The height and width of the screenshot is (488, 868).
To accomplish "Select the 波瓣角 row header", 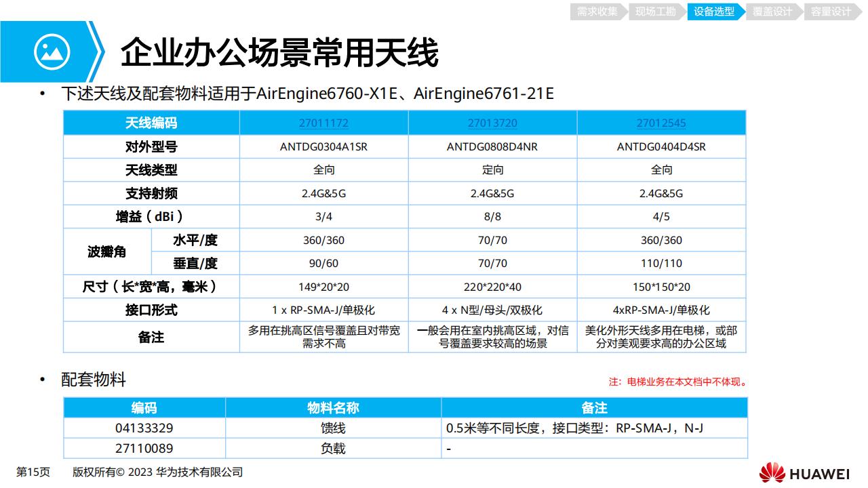I will [106, 251].
